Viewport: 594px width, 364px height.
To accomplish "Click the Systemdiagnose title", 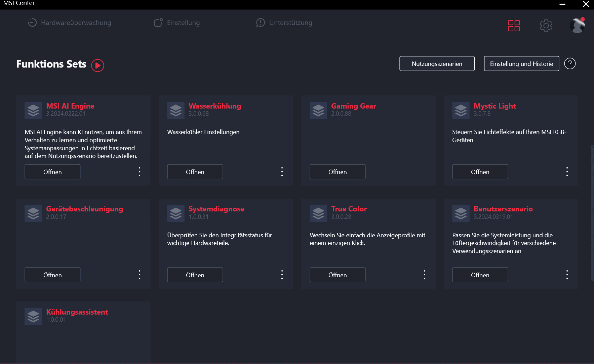I will 216,209.
